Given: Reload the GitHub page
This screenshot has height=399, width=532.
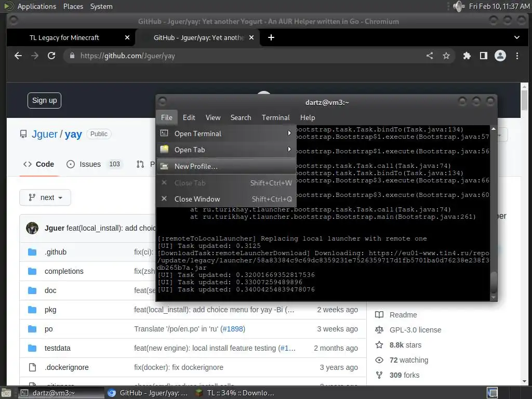Looking at the screenshot, I should click(51, 56).
